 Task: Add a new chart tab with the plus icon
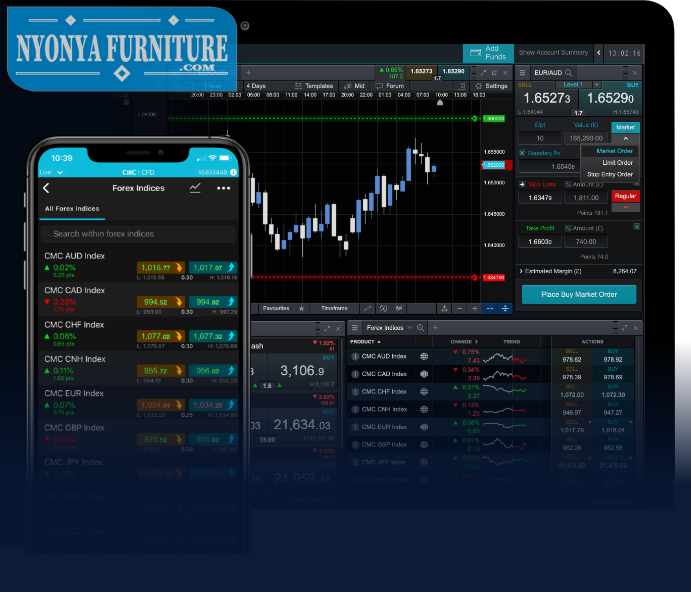pyautogui.click(x=249, y=73)
